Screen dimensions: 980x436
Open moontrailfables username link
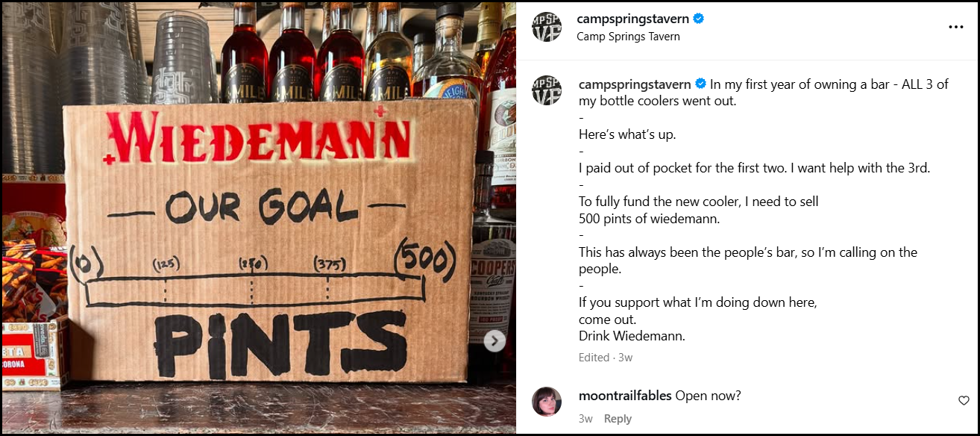[x=625, y=396]
